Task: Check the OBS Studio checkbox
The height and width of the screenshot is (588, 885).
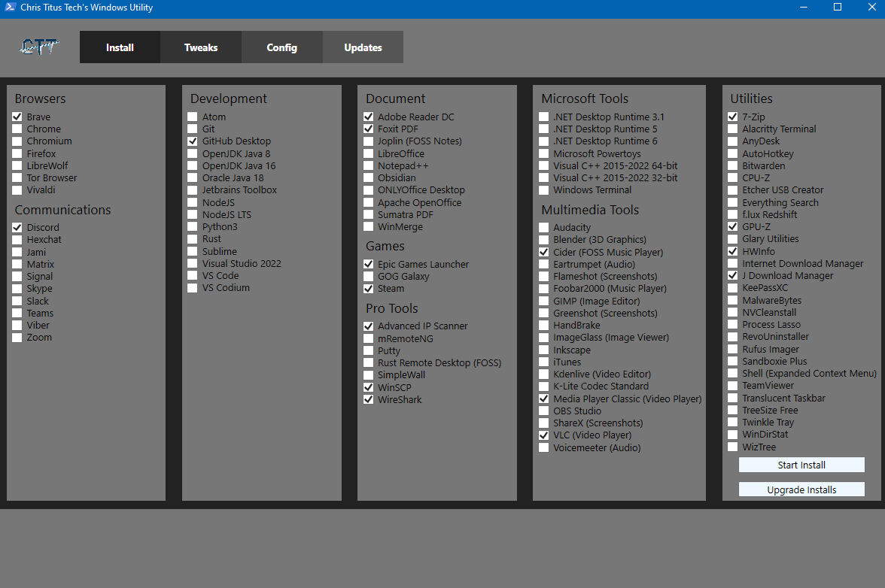Action: (543, 411)
